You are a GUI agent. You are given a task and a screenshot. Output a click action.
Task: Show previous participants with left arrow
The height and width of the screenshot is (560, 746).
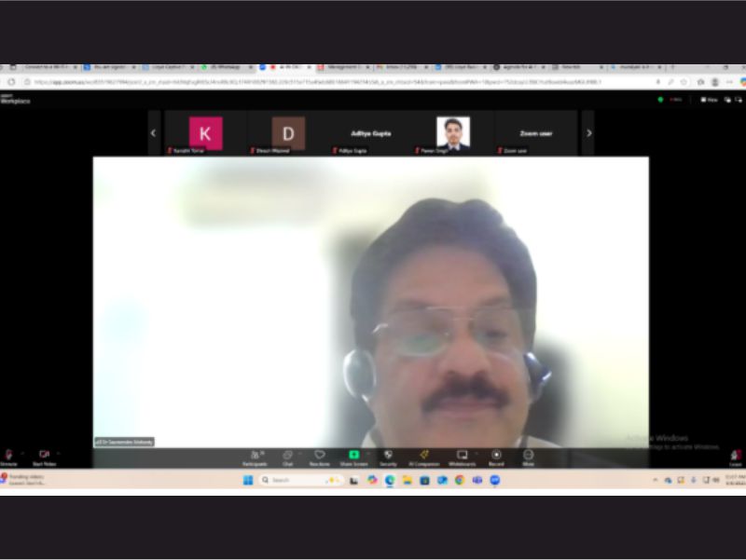point(154,133)
